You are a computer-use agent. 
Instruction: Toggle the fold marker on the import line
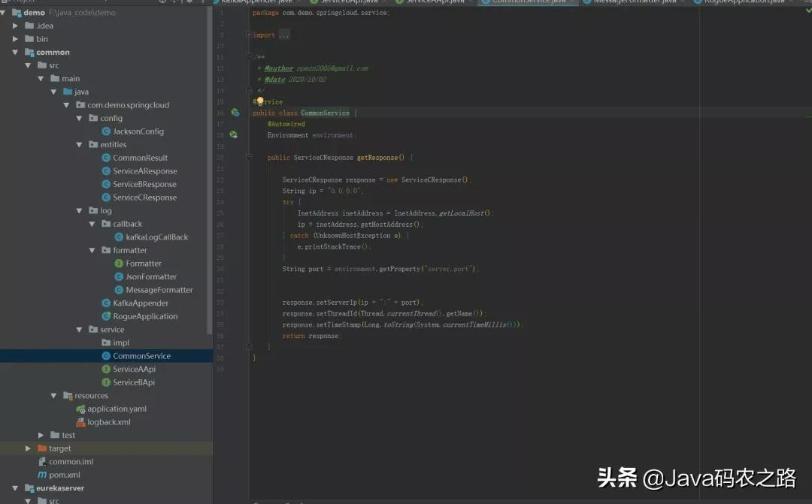(x=249, y=35)
